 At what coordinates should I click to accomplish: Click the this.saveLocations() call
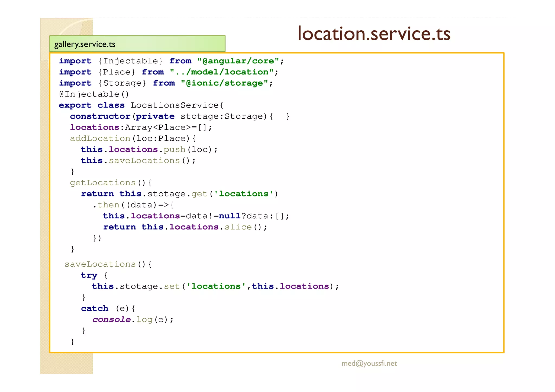point(138,161)
